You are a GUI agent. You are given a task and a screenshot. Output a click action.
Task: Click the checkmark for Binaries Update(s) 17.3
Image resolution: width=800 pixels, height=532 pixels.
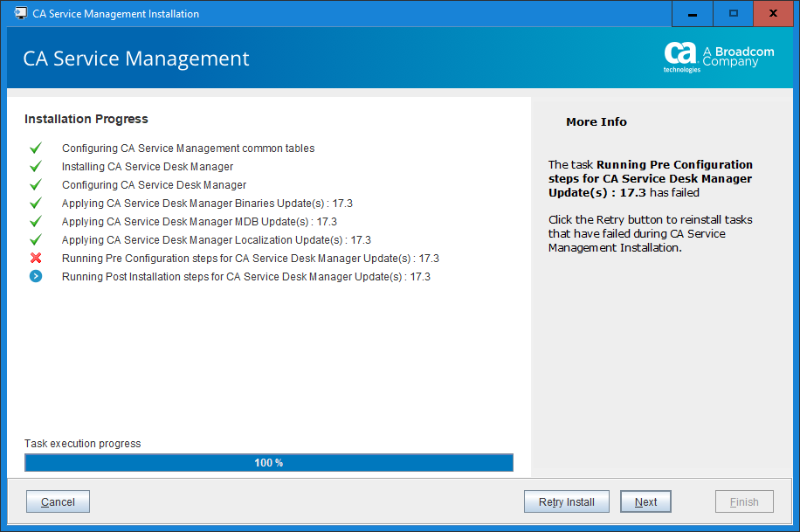tap(36, 203)
